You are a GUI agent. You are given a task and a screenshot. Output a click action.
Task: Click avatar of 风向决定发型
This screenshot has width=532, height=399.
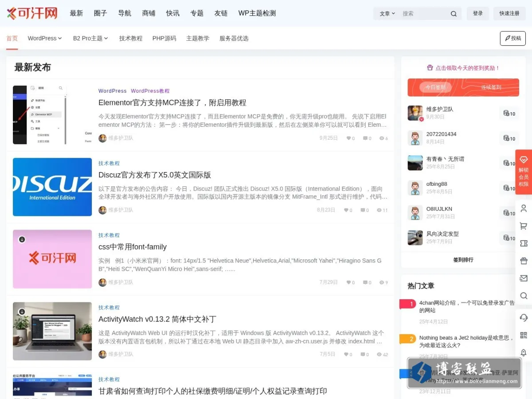tap(415, 238)
